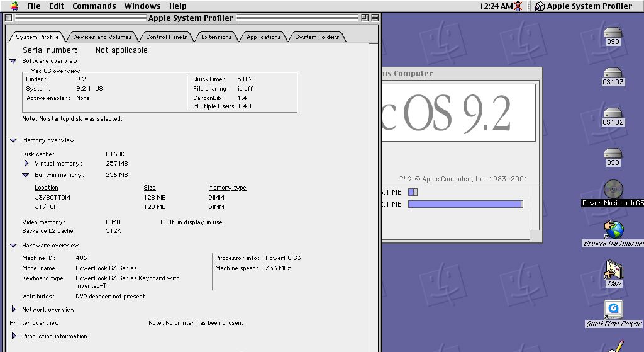Click the larger memory usage bar in About This Computer

point(465,204)
